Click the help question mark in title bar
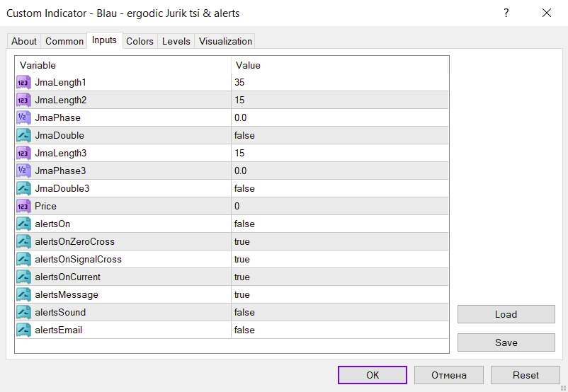This screenshot has width=568, height=392. (506, 13)
